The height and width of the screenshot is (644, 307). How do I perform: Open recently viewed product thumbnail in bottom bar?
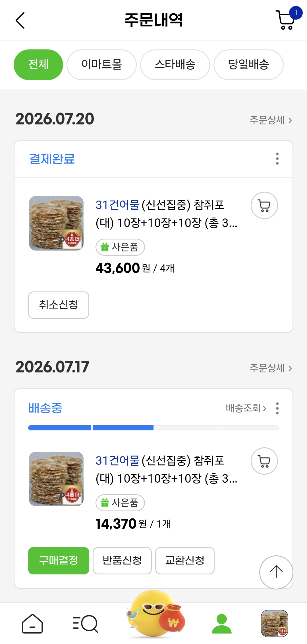tap(275, 624)
